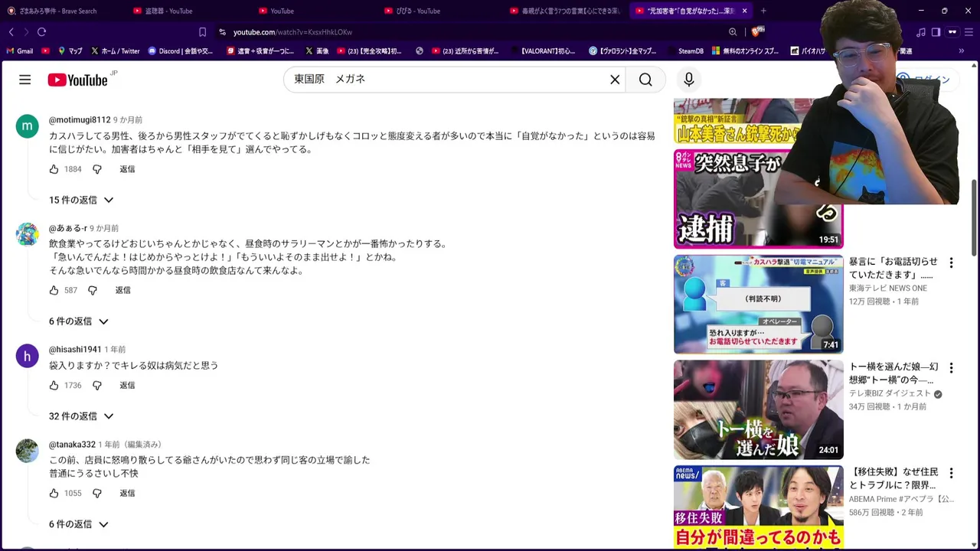Screen dimensions: 980x551
Task: Open the zoom magnifier in the address bar
Action: [733, 32]
